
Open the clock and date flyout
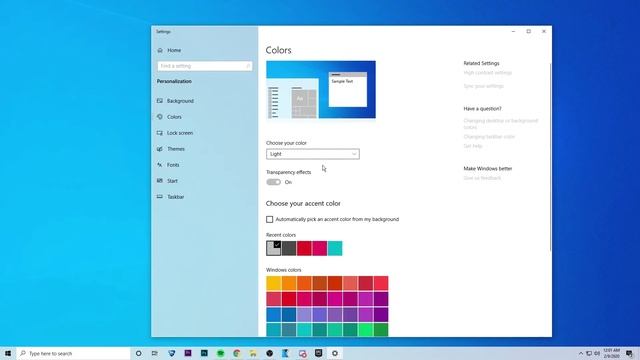tap(611, 353)
